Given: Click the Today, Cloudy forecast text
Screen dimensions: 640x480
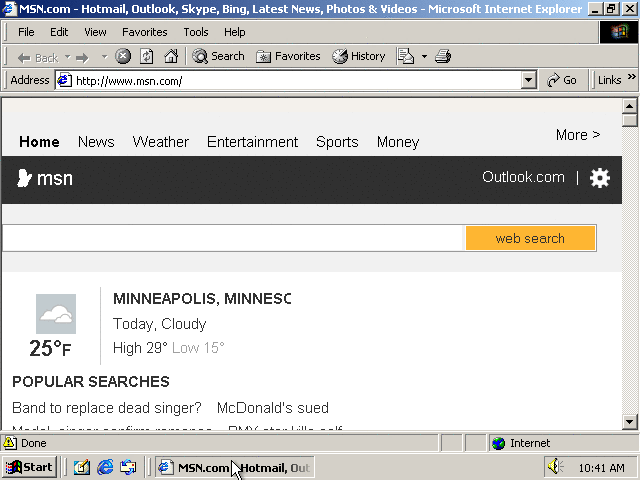Looking at the screenshot, I should coord(160,324).
